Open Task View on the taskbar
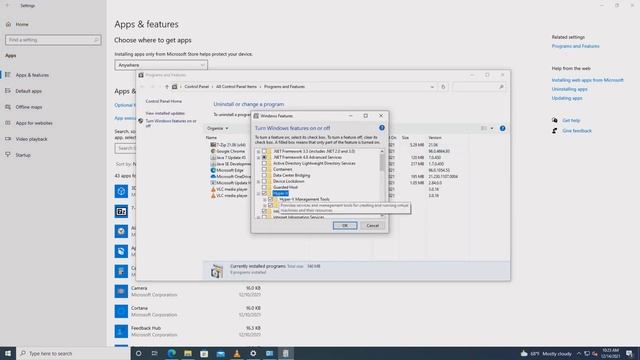Screen dimensions: 640x360 155,353
